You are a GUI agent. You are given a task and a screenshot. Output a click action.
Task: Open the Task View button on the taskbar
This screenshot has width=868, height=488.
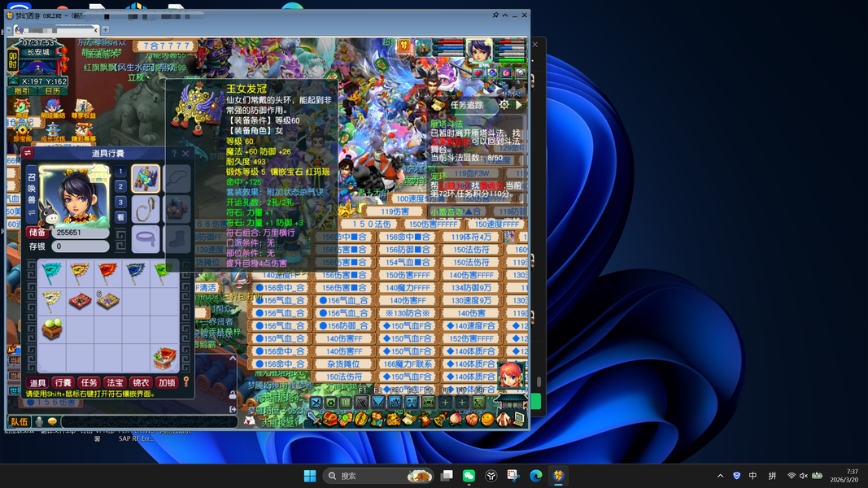(x=447, y=476)
